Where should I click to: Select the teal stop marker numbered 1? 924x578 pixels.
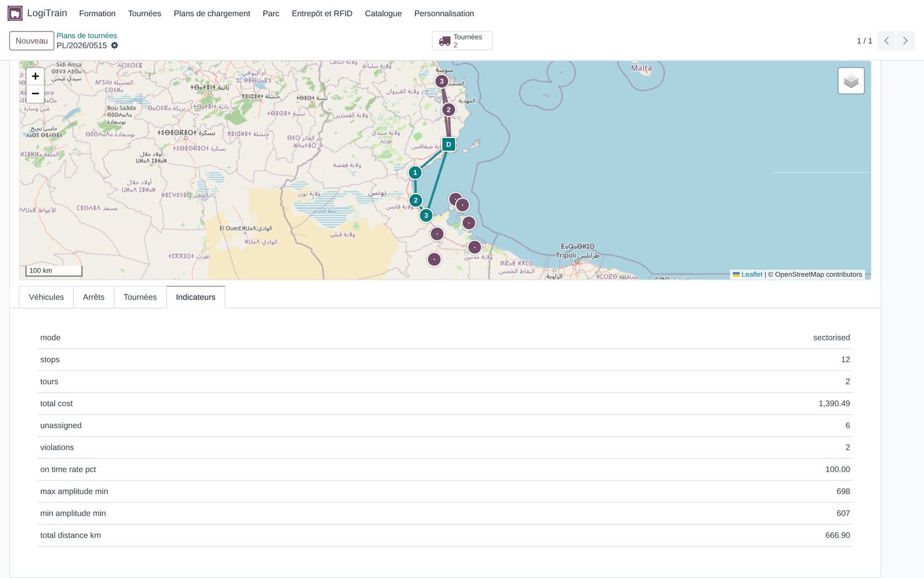pyautogui.click(x=415, y=173)
